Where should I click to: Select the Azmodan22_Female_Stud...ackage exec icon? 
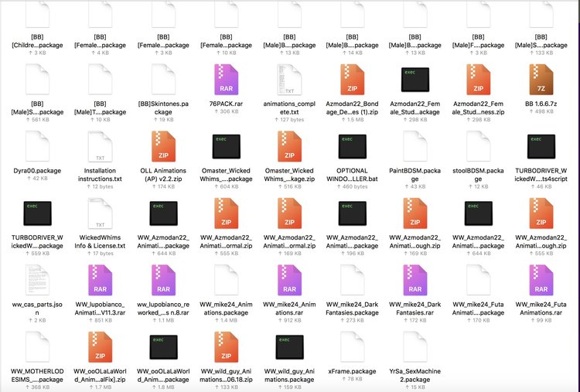pos(415,80)
